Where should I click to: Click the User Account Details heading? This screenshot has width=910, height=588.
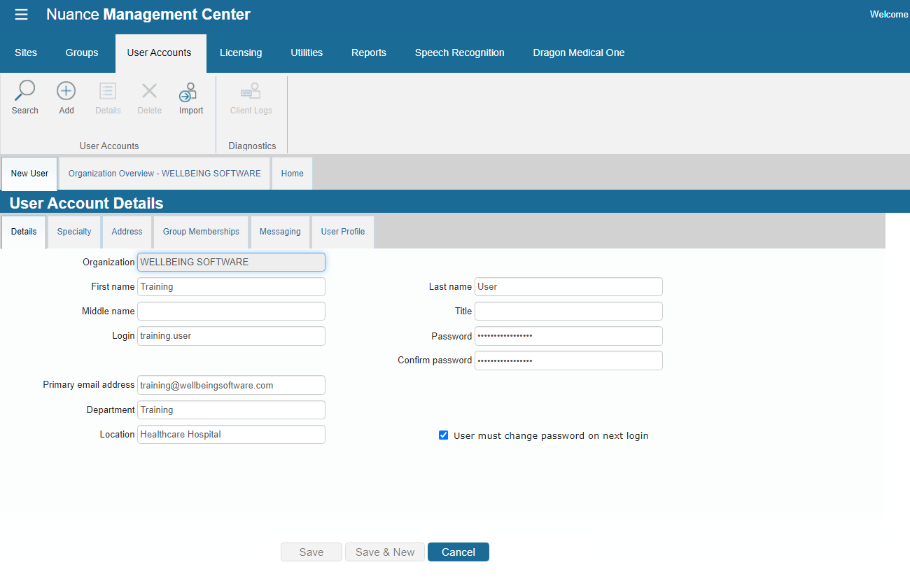pyautogui.click(x=86, y=204)
